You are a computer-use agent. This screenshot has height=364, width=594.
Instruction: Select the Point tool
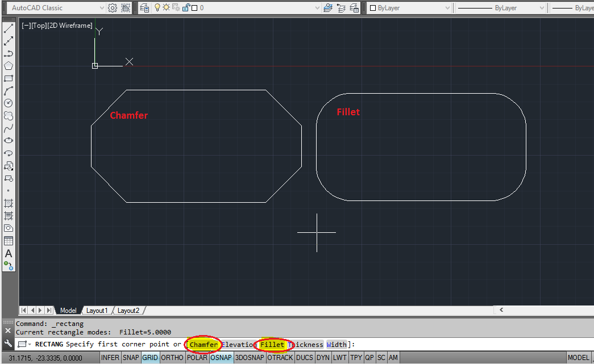tap(9, 191)
